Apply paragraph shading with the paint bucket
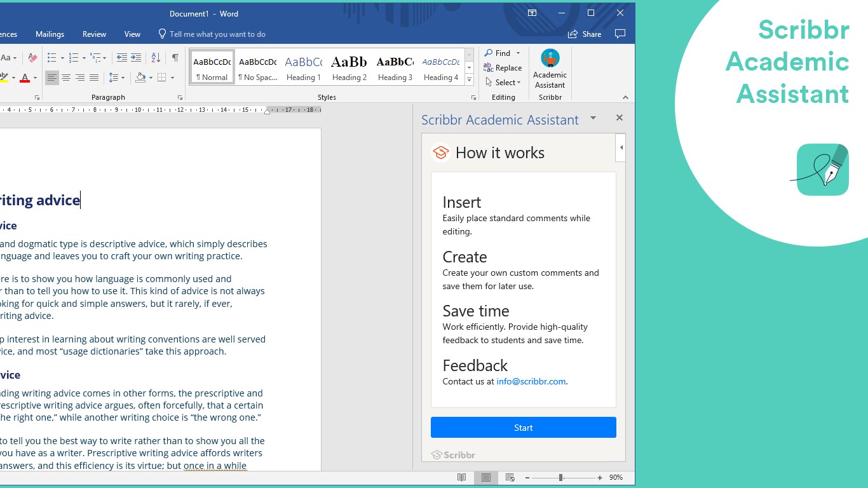 coord(140,78)
